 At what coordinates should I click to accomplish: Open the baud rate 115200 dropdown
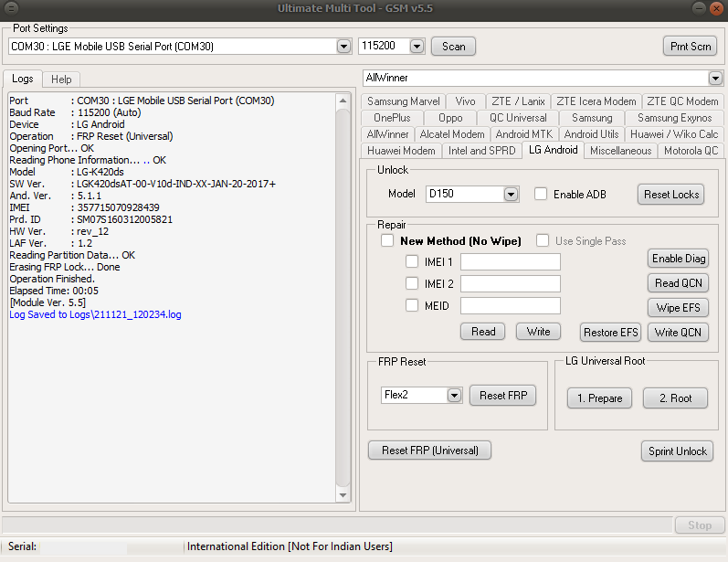(x=417, y=46)
